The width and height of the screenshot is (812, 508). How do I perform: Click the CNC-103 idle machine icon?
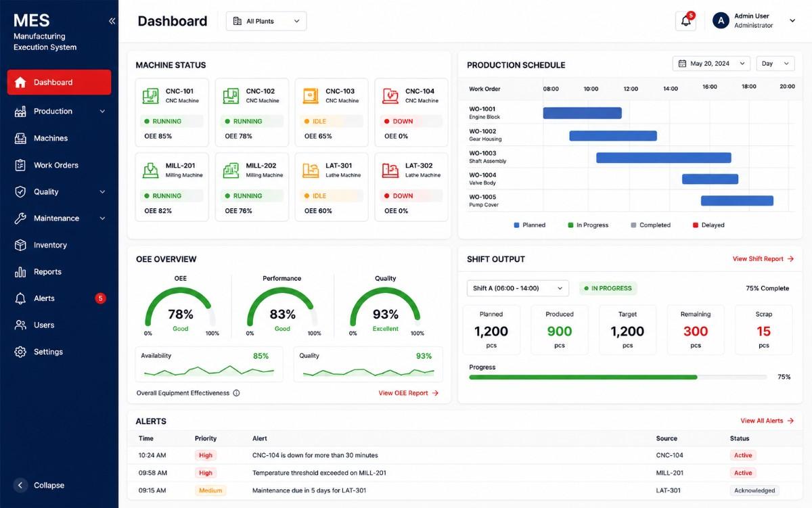pos(311,95)
